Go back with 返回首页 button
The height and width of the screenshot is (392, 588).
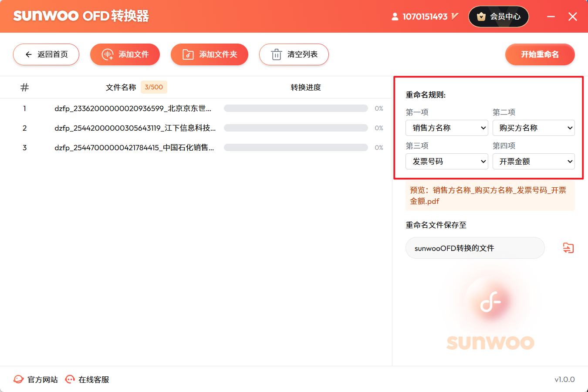click(x=46, y=54)
